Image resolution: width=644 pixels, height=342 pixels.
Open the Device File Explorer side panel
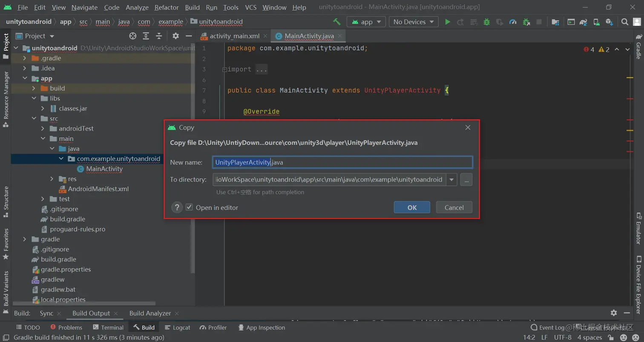pos(638,285)
